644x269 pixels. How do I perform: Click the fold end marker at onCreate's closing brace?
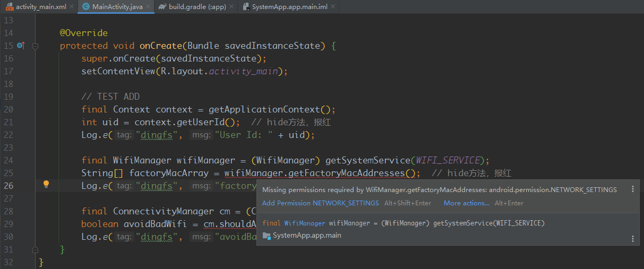point(36,249)
